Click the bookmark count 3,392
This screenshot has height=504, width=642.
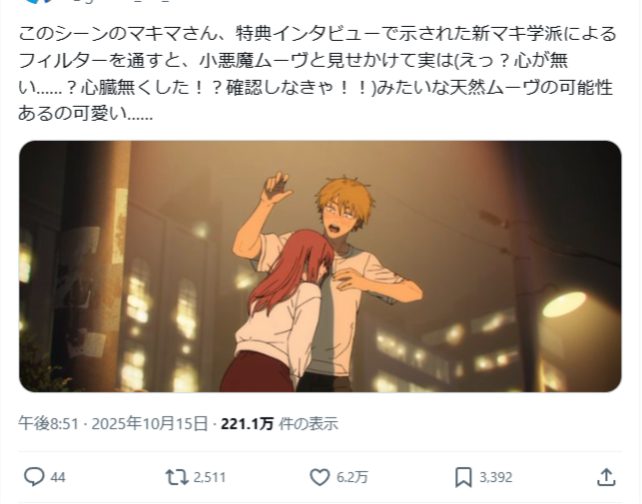495,477
